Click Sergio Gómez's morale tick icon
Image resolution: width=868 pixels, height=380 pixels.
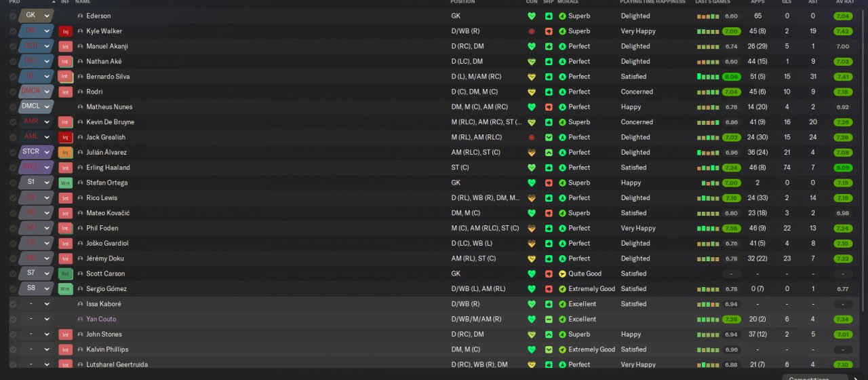[x=562, y=288]
